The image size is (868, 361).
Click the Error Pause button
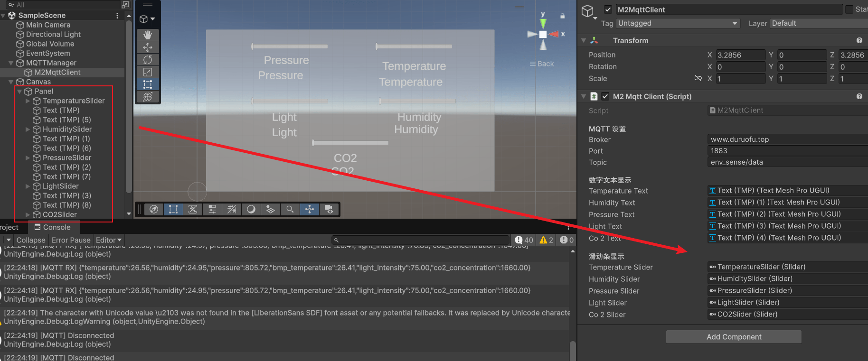point(71,240)
